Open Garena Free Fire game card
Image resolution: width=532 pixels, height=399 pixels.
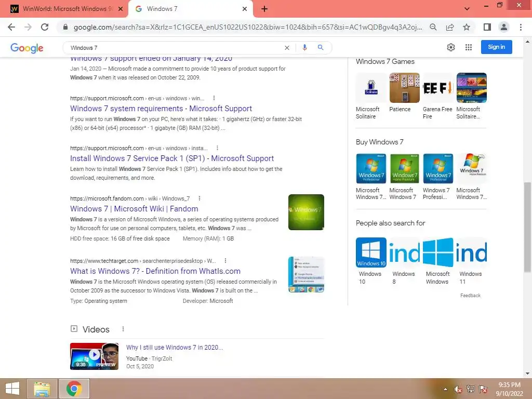437,96
